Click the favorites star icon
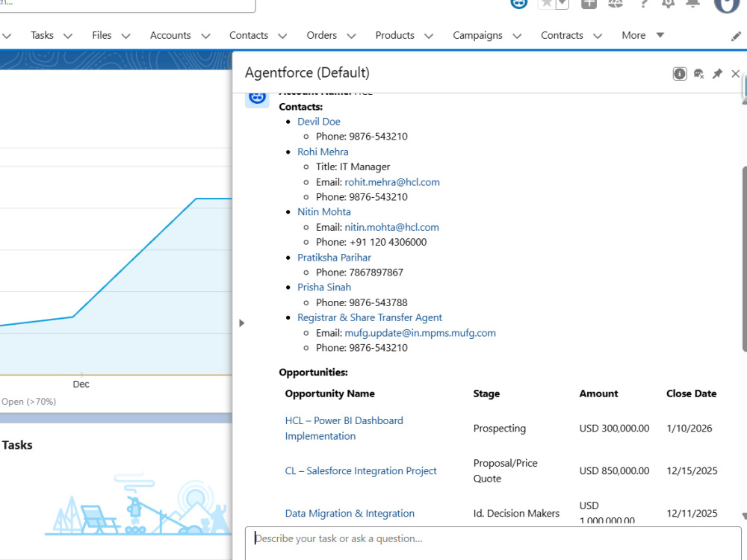 547,4
